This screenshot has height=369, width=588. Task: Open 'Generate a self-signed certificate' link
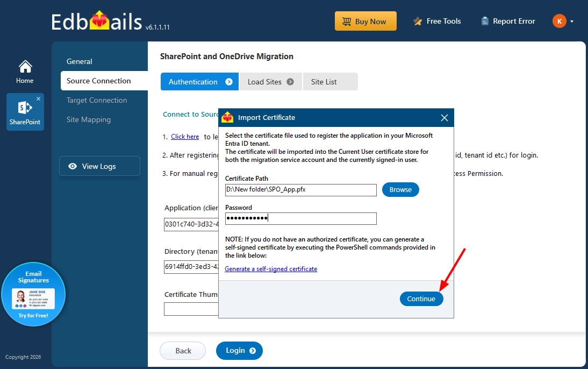(271, 269)
